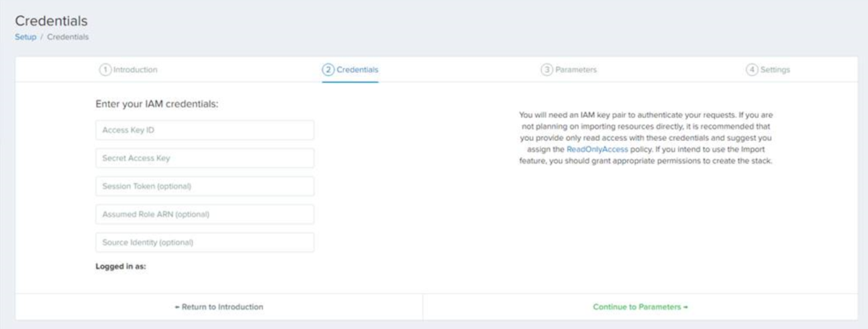Click the step 2 circle icon
Viewport: 868px width, 329px height.
point(328,70)
